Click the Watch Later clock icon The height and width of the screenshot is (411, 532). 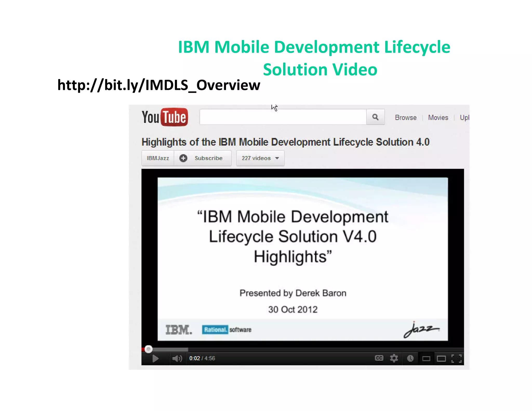[x=410, y=359]
